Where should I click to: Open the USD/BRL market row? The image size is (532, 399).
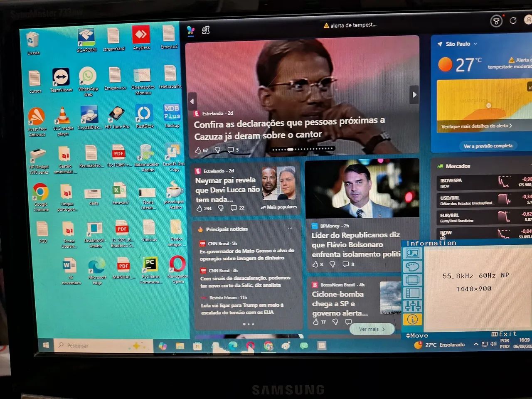(484, 200)
